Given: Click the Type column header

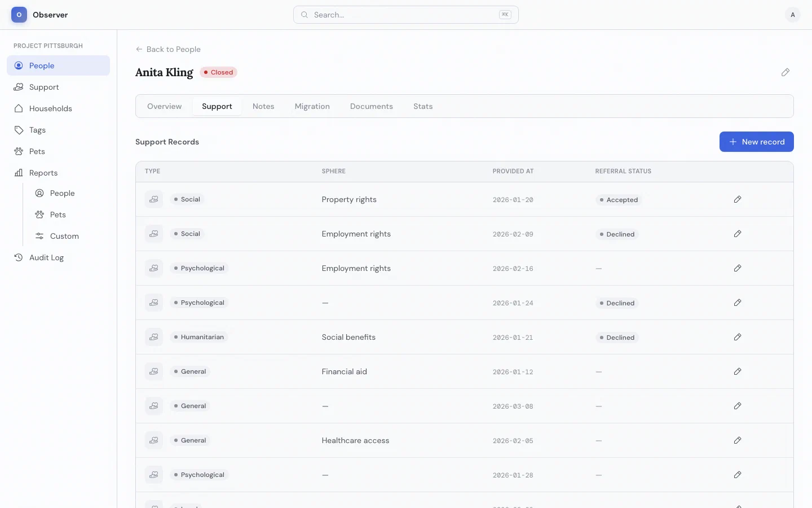Looking at the screenshot, I should pos(152,171).
